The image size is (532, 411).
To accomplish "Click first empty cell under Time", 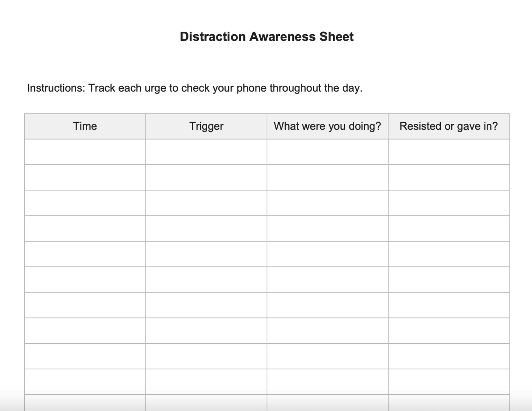I will coord(85,152).
